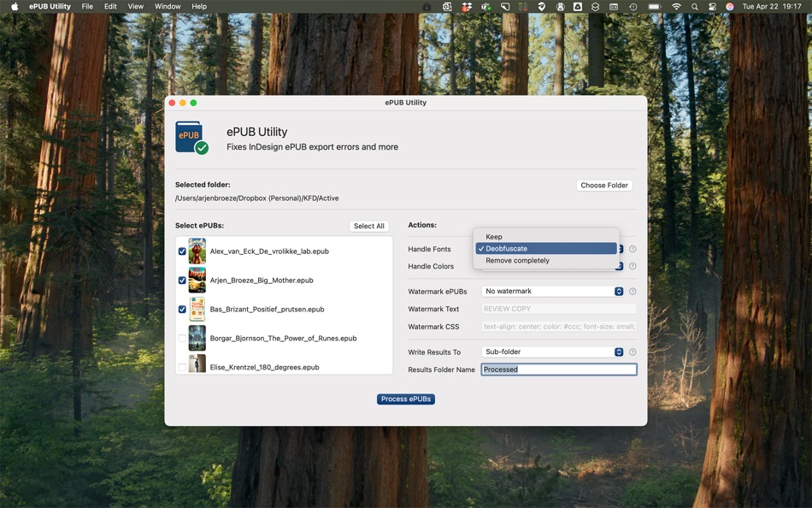Open Control Center from the menu bar
Screen dimensions: 812x508
click(x=712, y=7)
